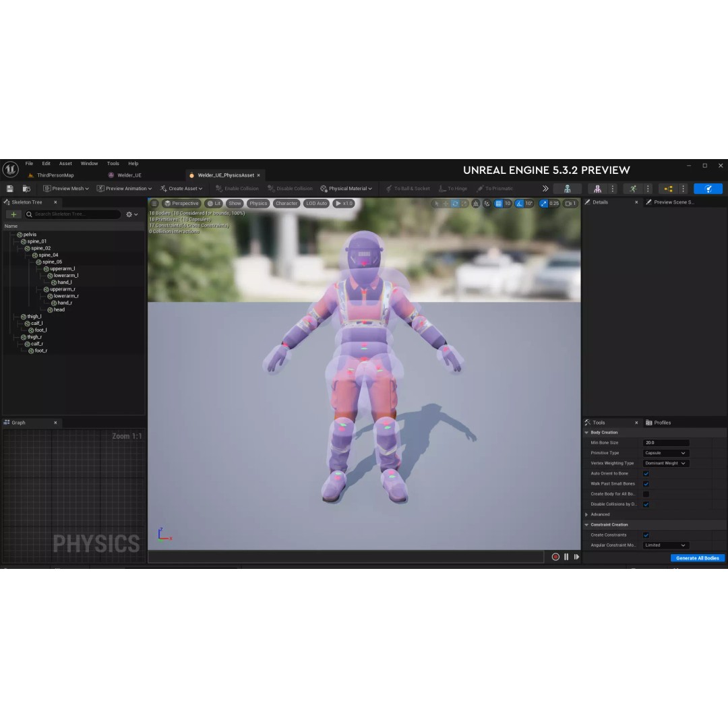Click the coordinate system toggle icon

tap(476, 204)
